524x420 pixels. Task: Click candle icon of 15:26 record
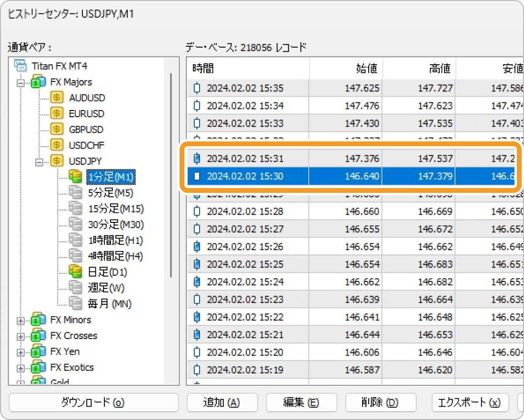[197, 247]
